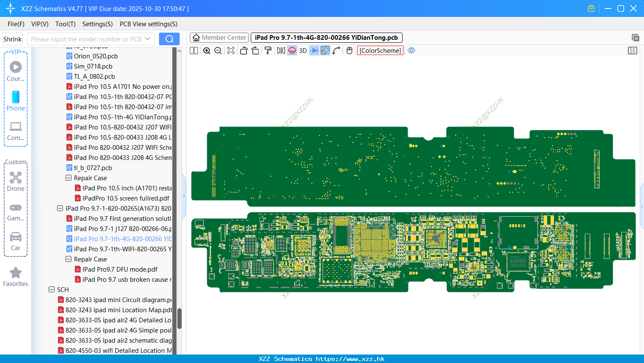Screen dimensions: 644x363
Task: Click the yellow briefcase icon in title bar
Action: pyautogui.click(x=591, y=8)
